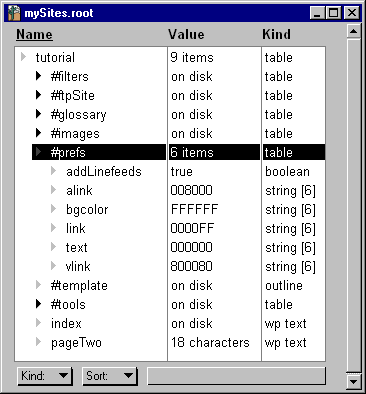The height and width of the screenshot is (394, 366).
Task: Click the kind "boolean" cell
Action: [287, 171]
